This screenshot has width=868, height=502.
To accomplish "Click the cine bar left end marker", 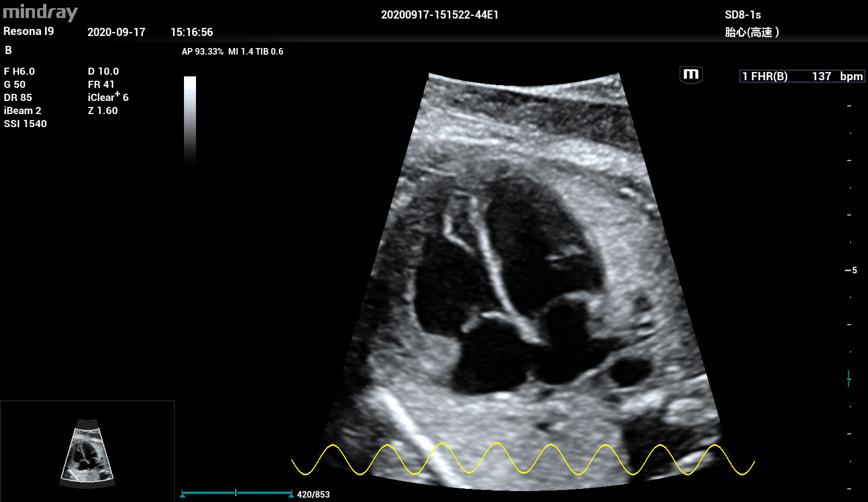I will pyautogui.click(x=183, y=495).
